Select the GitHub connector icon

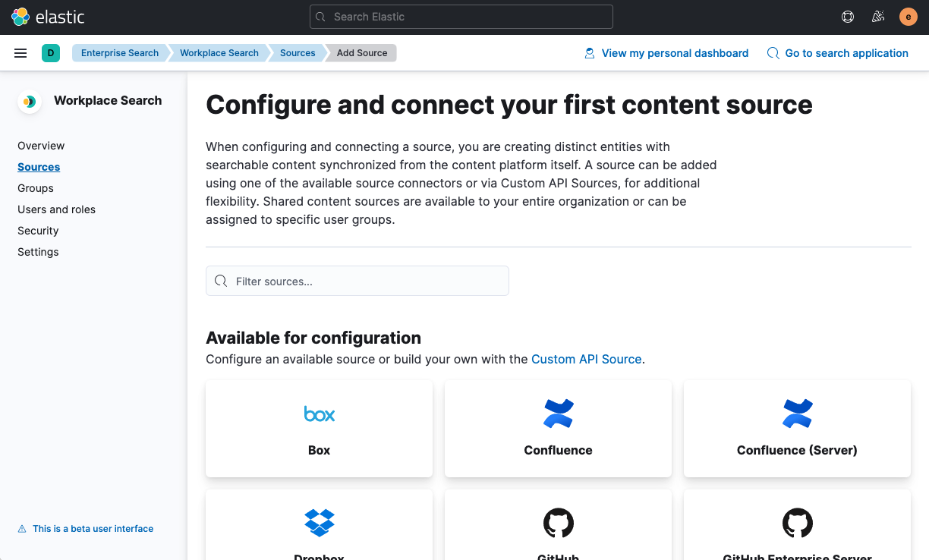pyautogui.click(x=558, y=523)
